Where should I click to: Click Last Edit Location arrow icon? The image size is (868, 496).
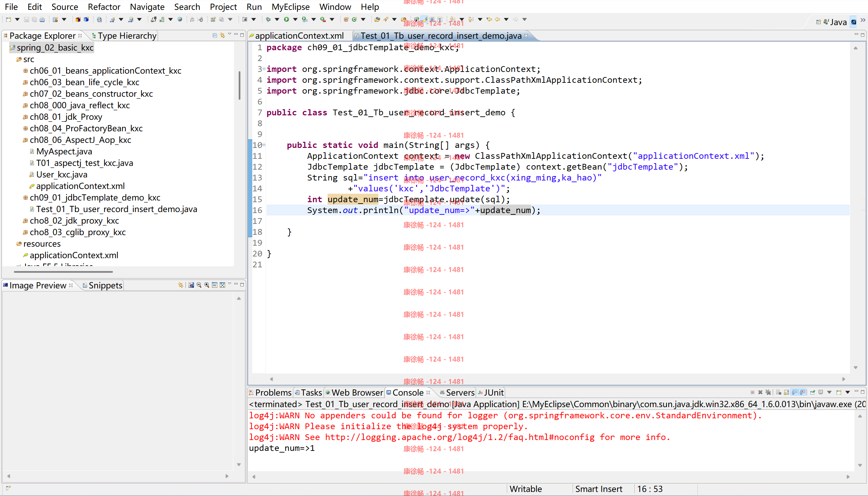click(x=489, y=19)
